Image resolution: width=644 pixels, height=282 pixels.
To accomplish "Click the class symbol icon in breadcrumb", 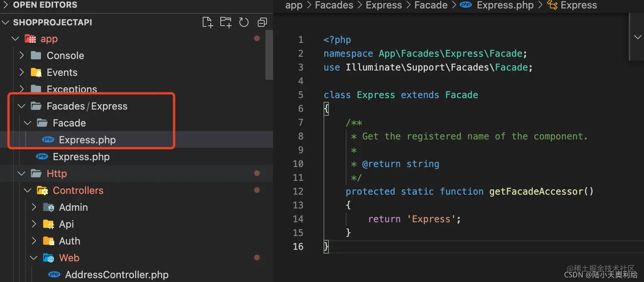I will coord(552,5).
